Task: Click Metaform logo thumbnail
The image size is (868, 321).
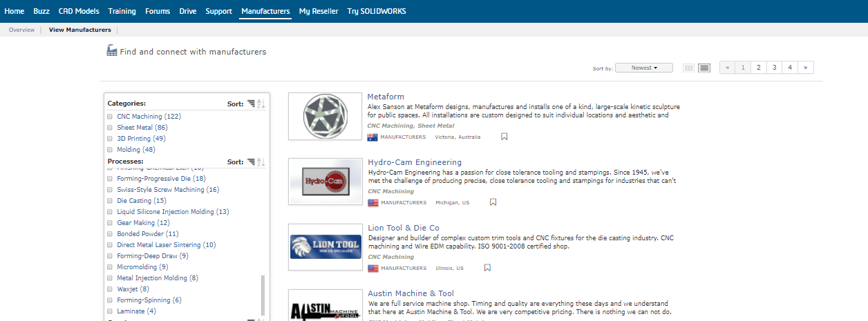Action: pyautogui.click(x=325, y=116)
